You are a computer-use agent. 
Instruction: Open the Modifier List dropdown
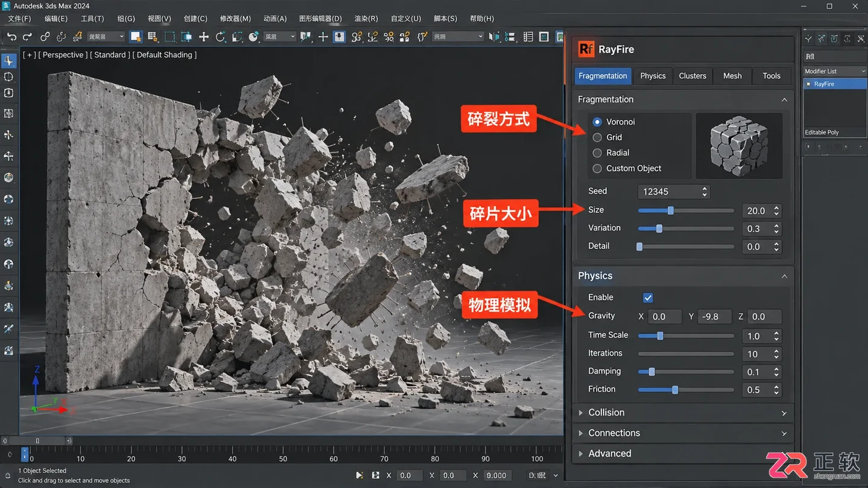coord(835,71)
